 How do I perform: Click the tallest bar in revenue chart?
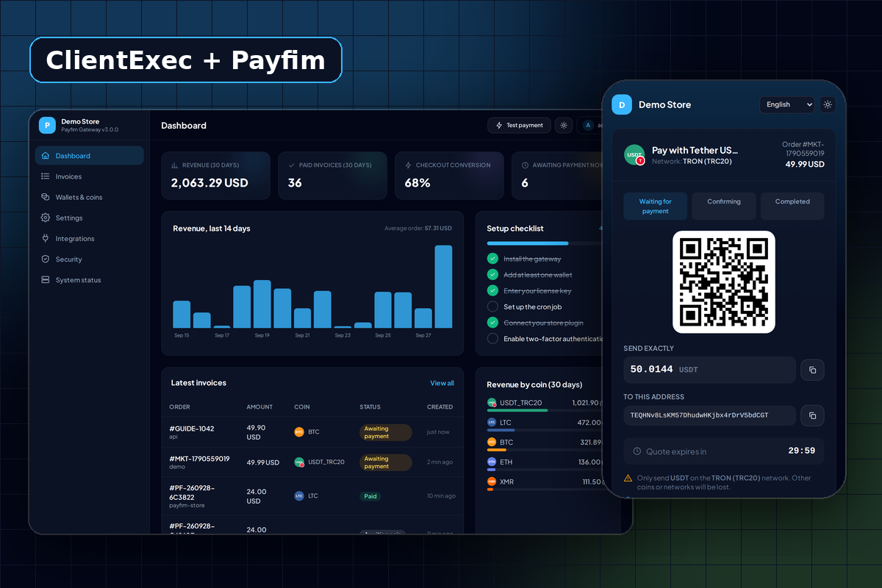(x=443, y=287)
